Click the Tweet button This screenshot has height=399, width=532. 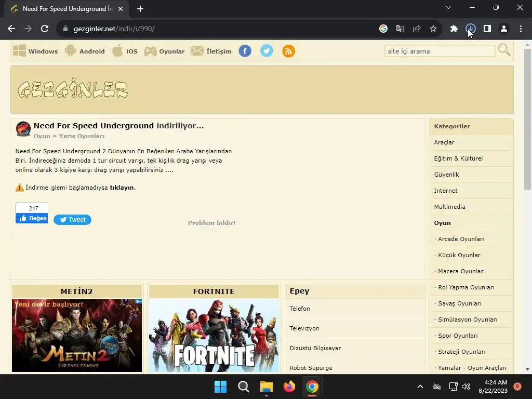click(72, 220)
